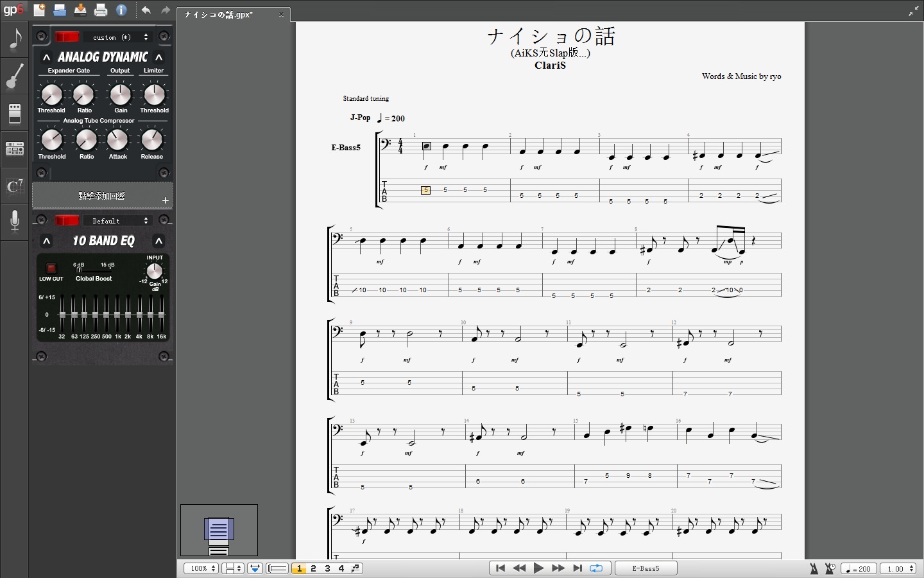This screenshot has width=924, height=578.
Task: Toggle loop playback
Action: pyautogui.click(x=597, y=568)
